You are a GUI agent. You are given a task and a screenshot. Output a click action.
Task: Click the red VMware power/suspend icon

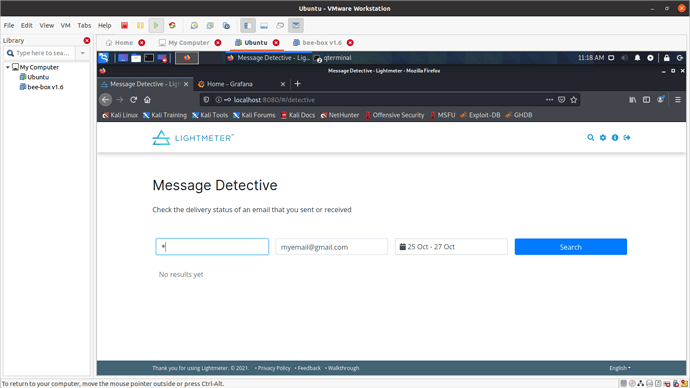pos(125,26)
